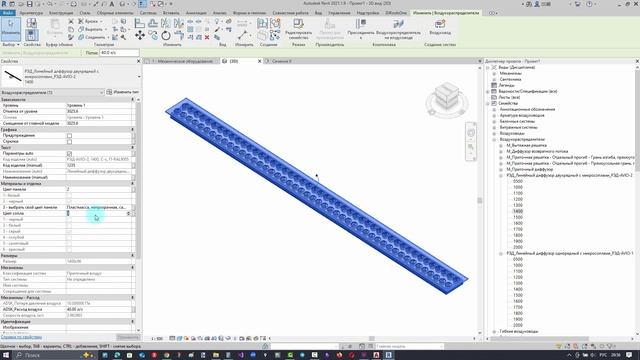
Task: Switch to the Вставить ribbon tab
Action: [x=171, y=13]
